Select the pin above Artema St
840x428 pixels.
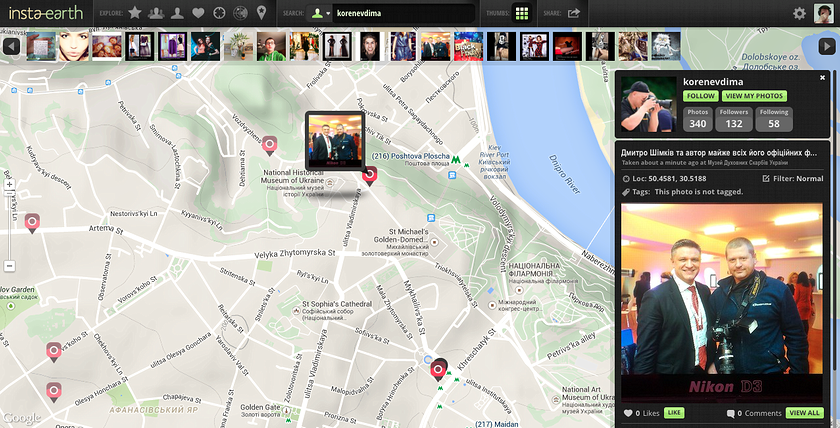click(32, 222)
